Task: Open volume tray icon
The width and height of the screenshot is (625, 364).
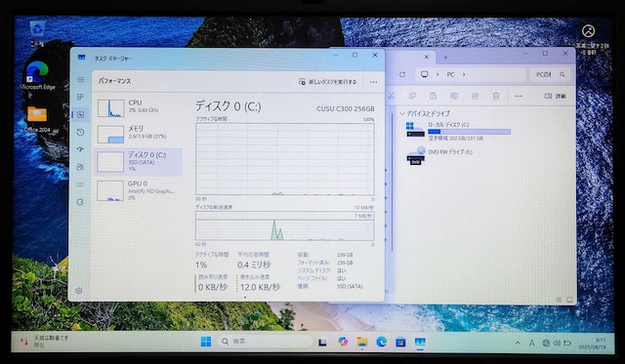Action: tap(557, 343)
